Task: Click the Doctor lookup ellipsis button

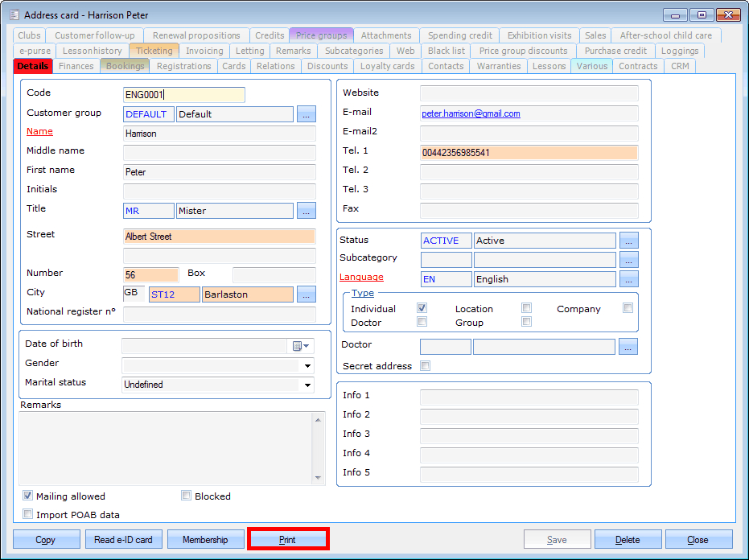Action: pos(629,347)
